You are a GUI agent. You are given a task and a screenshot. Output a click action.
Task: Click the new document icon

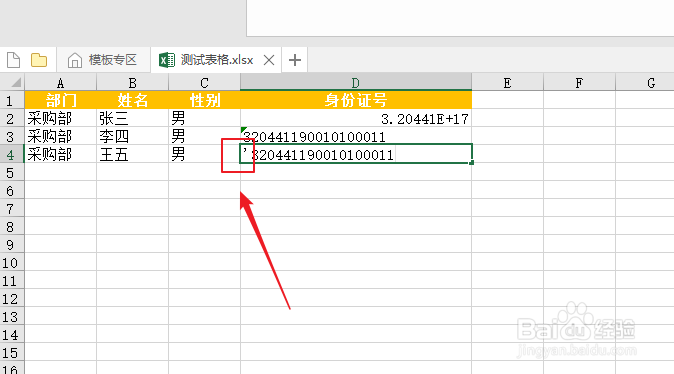click(13, 60)
